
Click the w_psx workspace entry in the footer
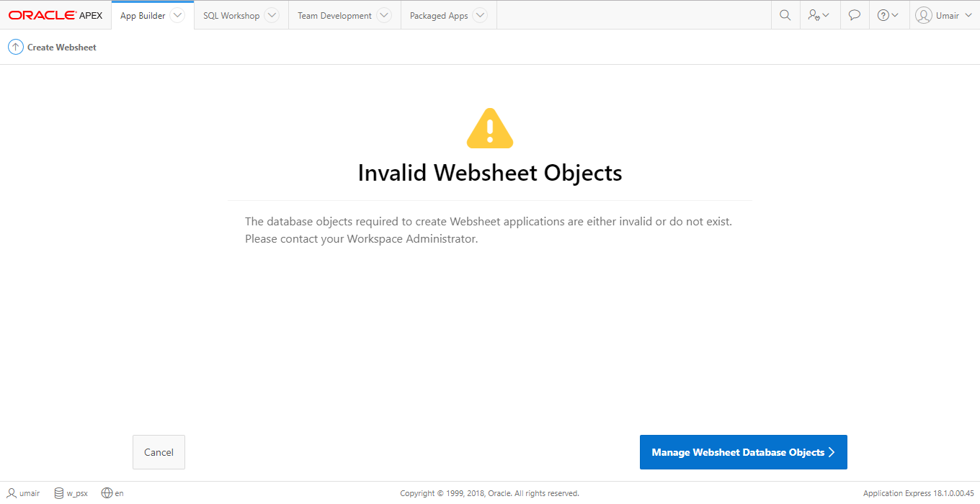(71, 493)
